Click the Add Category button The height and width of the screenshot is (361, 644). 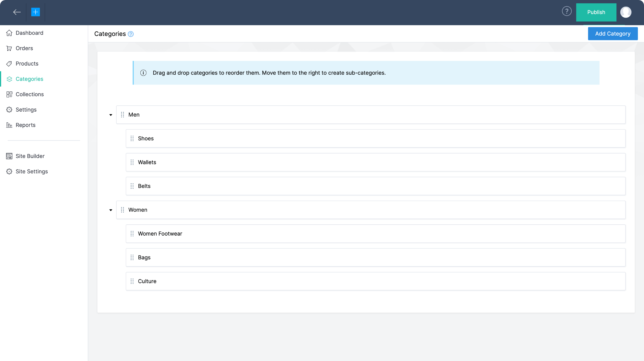point(613,34)
